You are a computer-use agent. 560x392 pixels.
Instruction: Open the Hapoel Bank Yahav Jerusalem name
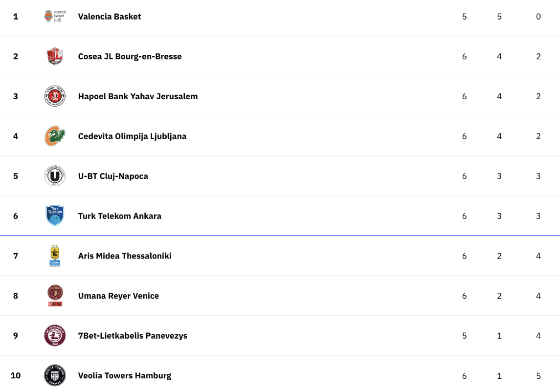point(138,96)
